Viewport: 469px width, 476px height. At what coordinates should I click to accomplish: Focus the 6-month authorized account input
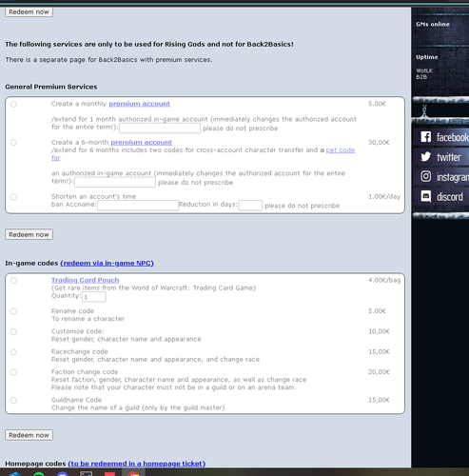tap(115, 183)
